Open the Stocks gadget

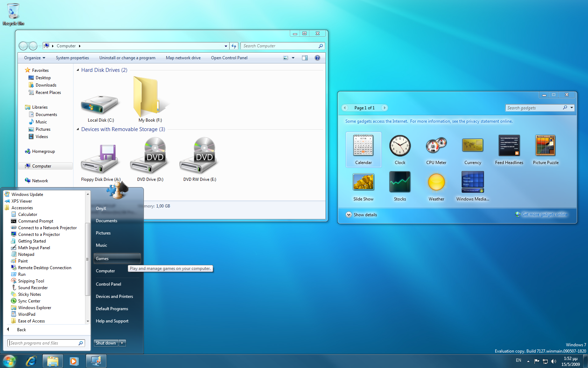400,183
